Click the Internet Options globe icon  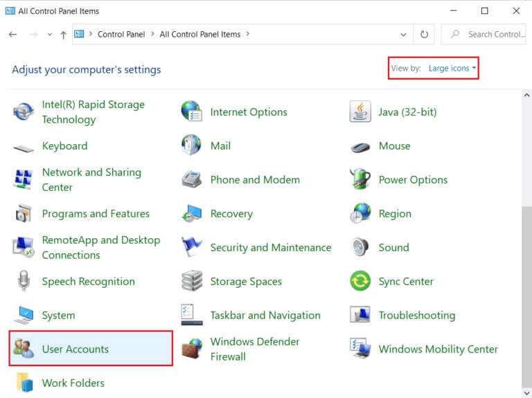pyautogui.click(x=191, y=111)
